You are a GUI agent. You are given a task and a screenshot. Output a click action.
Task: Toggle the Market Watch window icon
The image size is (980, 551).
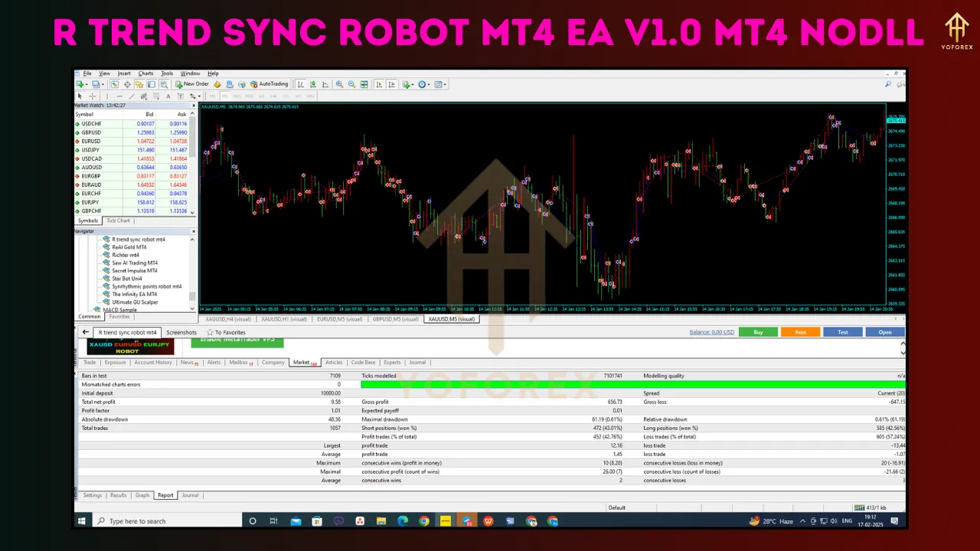[x=114, y=84]
